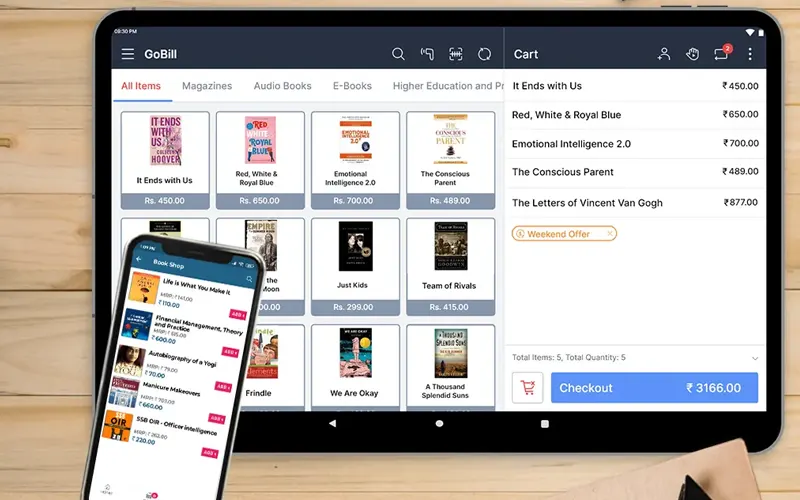Select the We Are Okay card
This screenshot has width=800, height=500.
[x=355, y=368]
